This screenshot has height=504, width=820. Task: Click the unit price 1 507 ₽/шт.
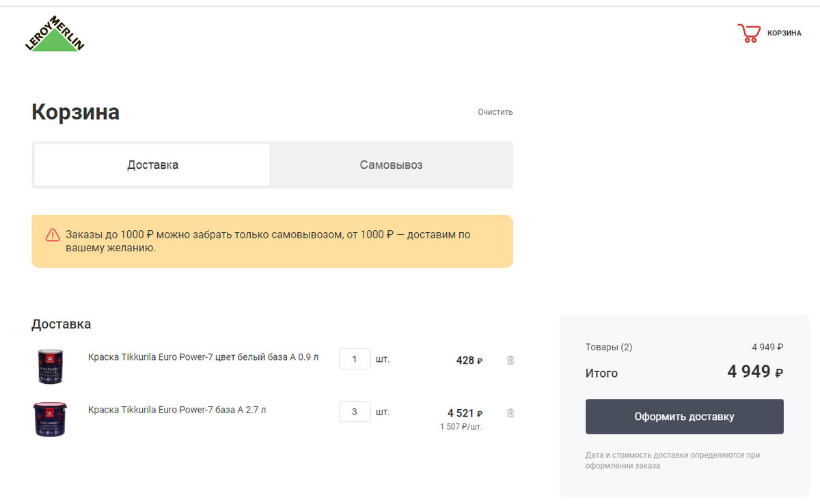[x=461, y=427]
